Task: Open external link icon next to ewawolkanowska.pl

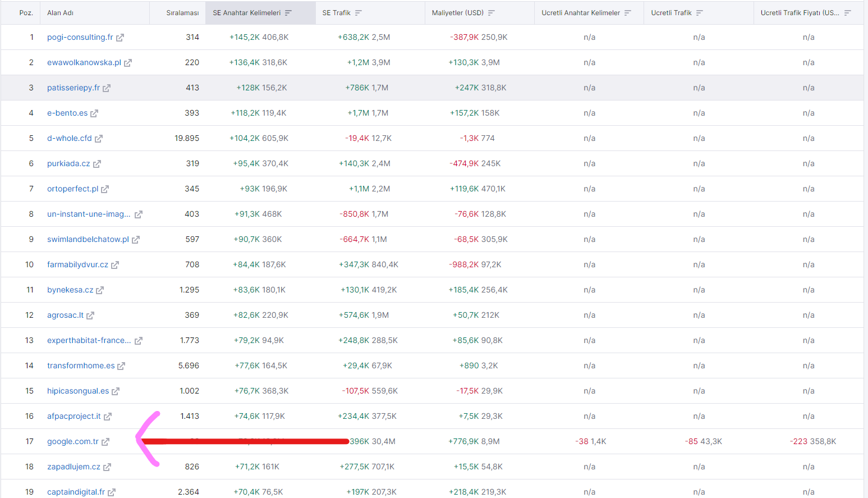Action: [128, 63]
